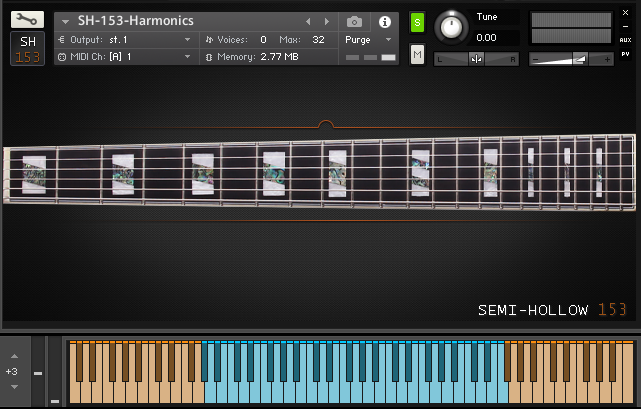Load the next instrument preset arrow
This screenshot has width=641, height=409.
pyautogui.click(x=326, y=21)
